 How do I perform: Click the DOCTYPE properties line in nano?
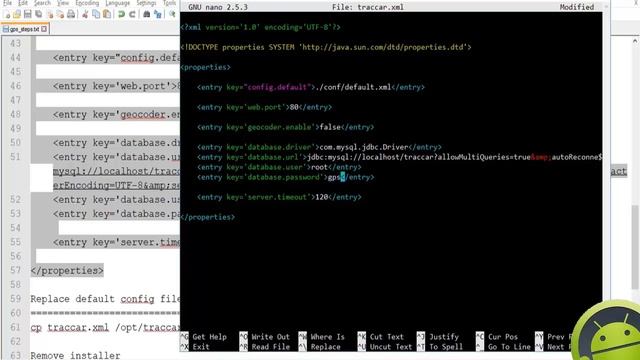(326, 47)
